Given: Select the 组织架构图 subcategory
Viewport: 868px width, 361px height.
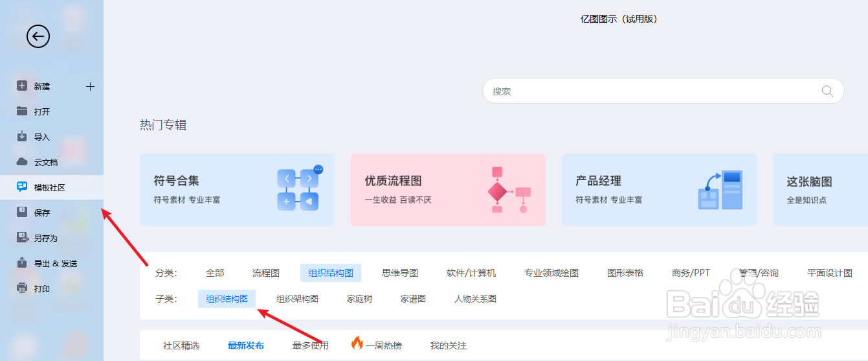Looking at the screenshot, I should [298, 299].
